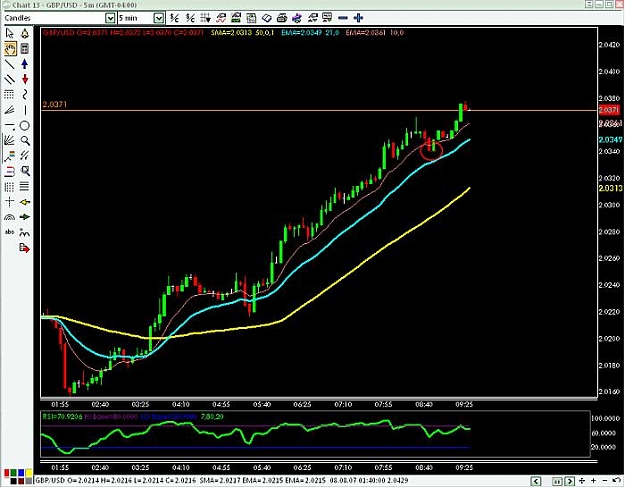This screenshot has width=625, height=488.
Task: Select the parallel channel lines tool
Action: click(x=10, y=79)
